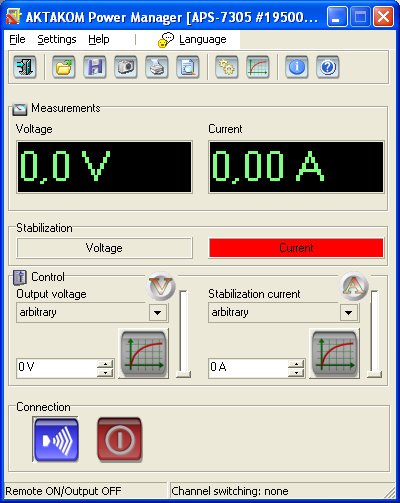Save data with the floppy disk icon
Image resolution: width=400 pixels, height=503 pixels.
95,67
